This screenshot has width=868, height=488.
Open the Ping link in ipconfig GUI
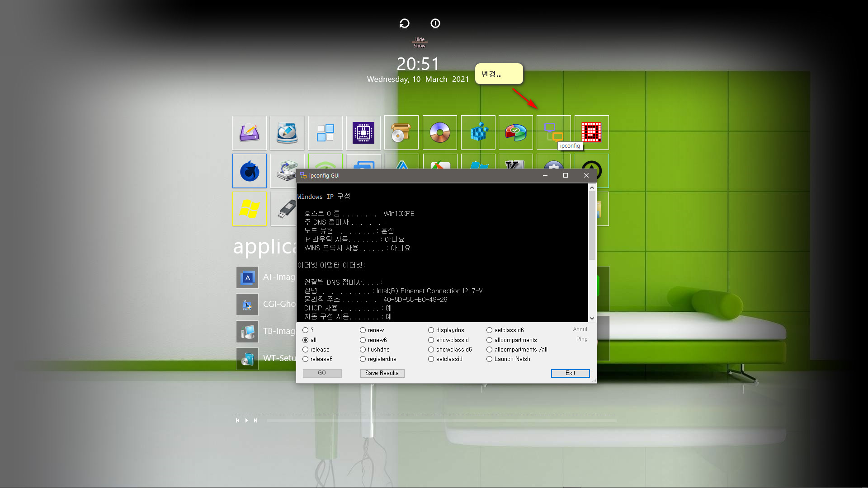[582, 339]
